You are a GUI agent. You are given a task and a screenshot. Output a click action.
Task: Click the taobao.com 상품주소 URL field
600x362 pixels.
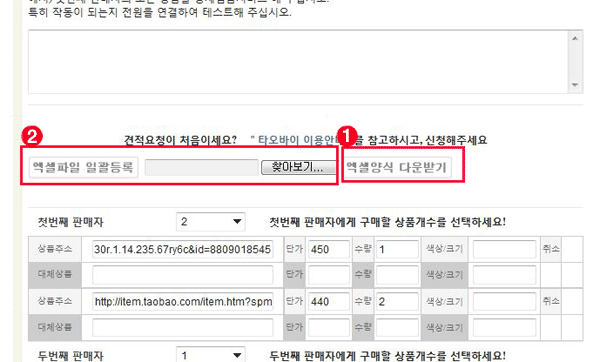[x=183, y=302]
